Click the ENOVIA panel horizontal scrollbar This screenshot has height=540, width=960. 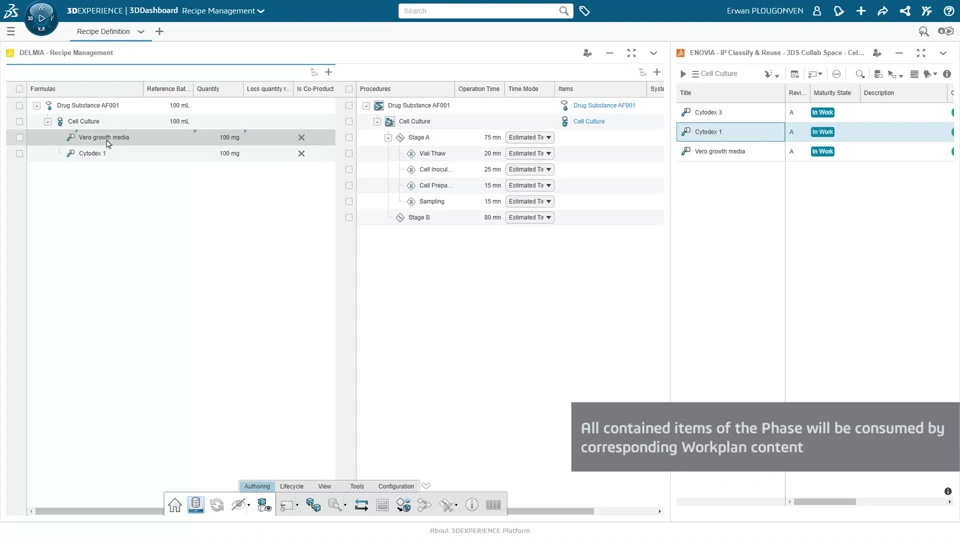824,502
